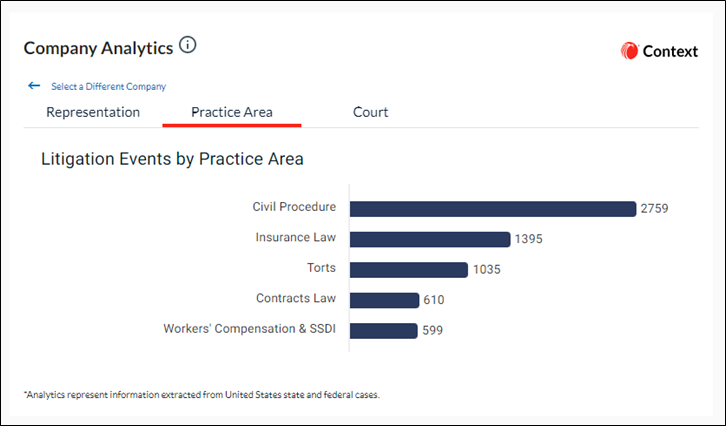Click the Torts bar in chart
Image resolution: width=726 pixels, height=426 pixels.
(x=408, y=270)
